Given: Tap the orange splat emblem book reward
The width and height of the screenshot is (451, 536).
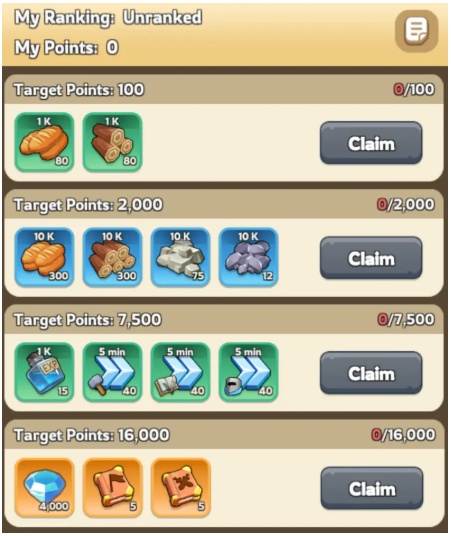Looking at the screenshot, I should (x=181, y=487).
